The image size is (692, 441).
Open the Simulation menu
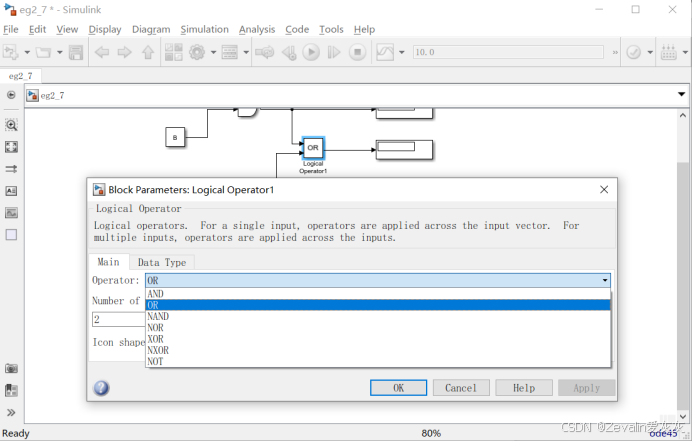(x=204, y=30)
